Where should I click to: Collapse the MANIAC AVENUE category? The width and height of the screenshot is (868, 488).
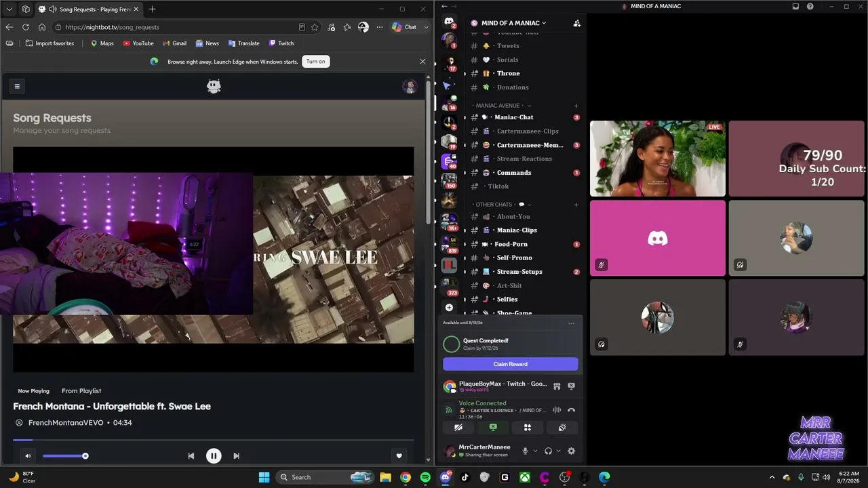(x=502, y=106)
